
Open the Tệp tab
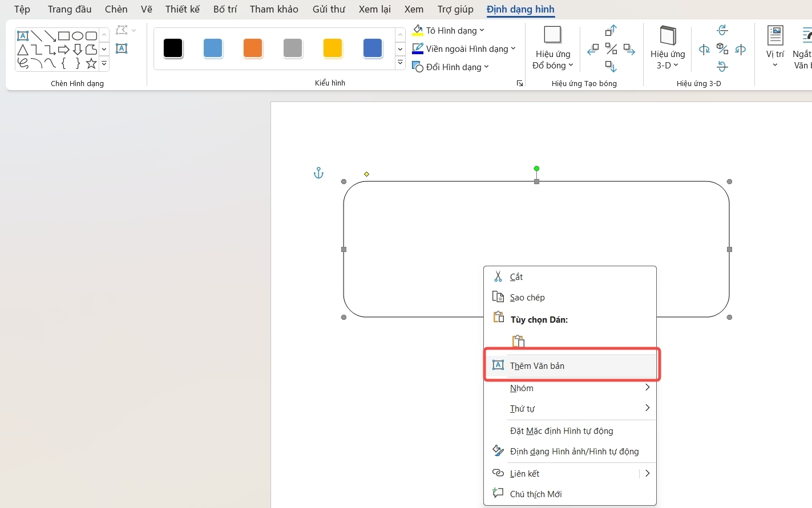[x=22, y=9]
